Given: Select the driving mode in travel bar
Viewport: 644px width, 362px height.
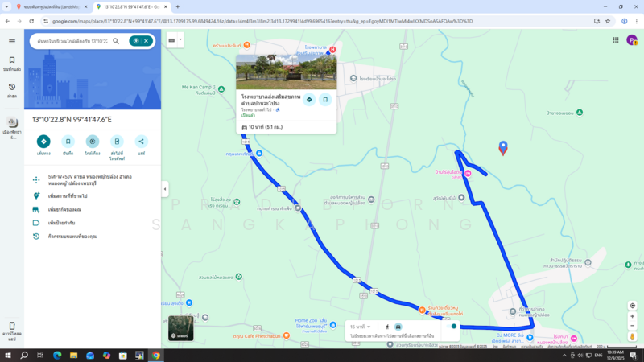Looking at the screenshot, I should point(398,327).
